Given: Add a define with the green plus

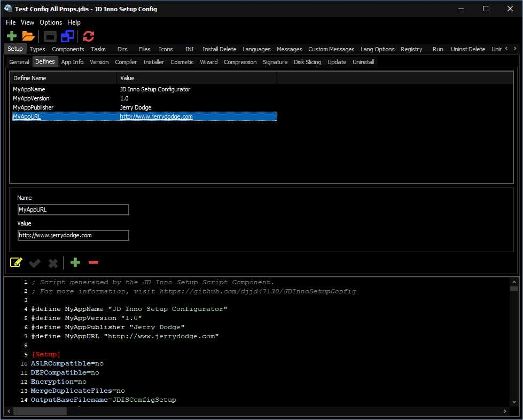Looking at the screenshot, I should pyautogui.click(x=75, y=262).
